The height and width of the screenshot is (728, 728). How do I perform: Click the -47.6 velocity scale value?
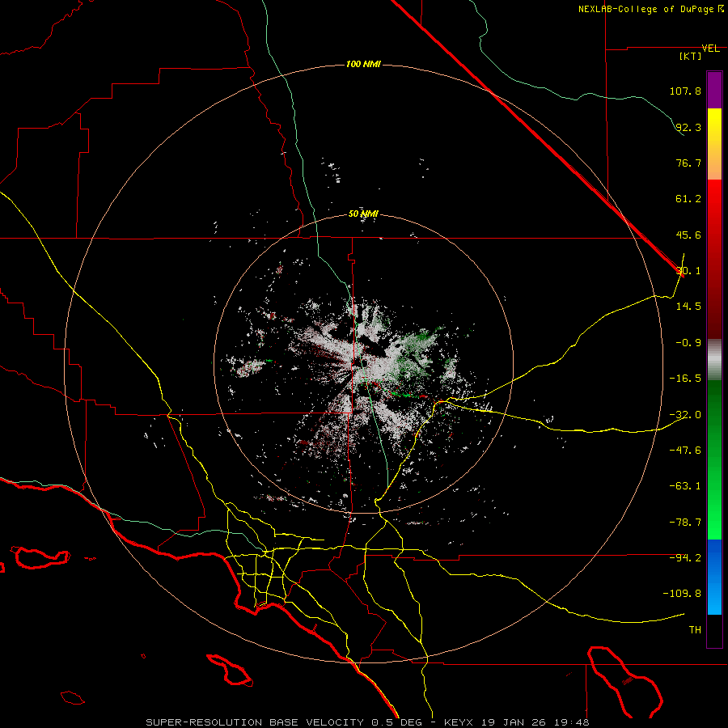(685, 450)
